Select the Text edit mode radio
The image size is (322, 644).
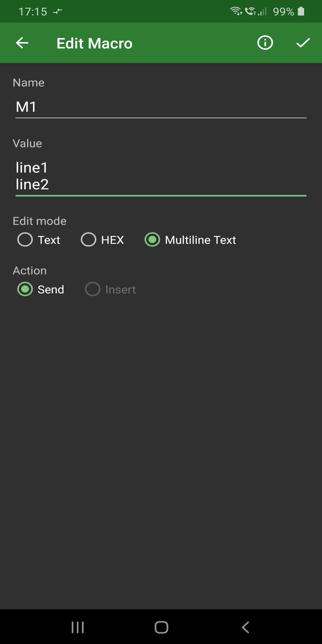click(x=25, y=240)
